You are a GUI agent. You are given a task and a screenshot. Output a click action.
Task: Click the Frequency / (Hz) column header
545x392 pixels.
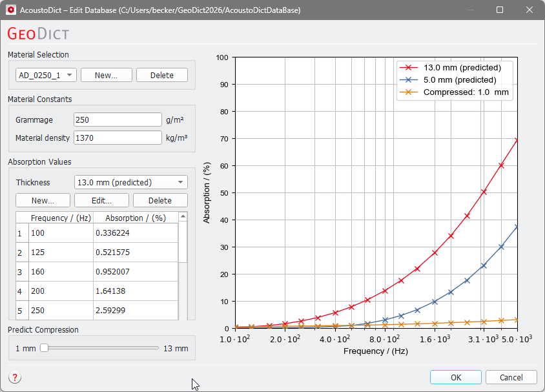[x=61, y=218]
